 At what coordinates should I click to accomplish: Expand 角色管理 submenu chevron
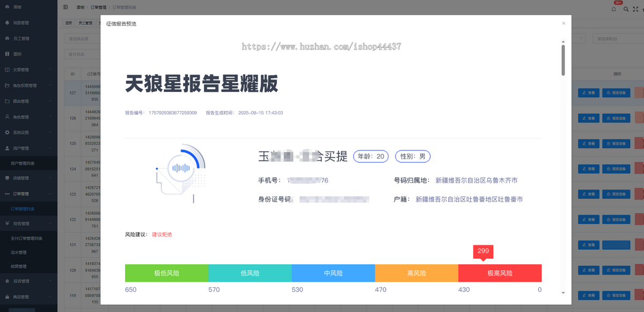[50, 117]
